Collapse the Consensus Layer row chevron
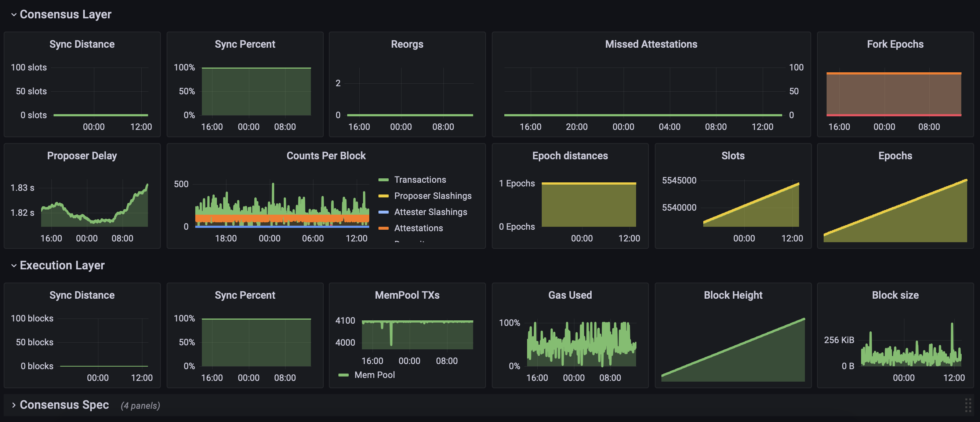 point(14,15)
